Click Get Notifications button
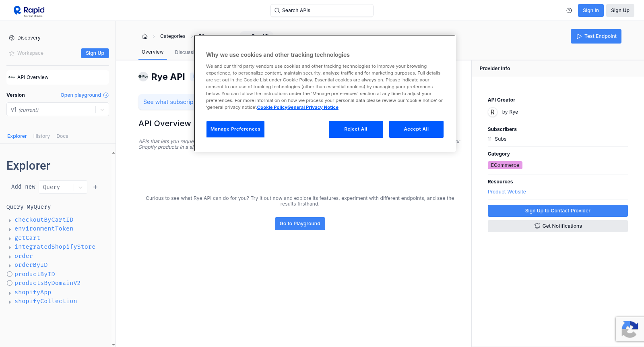Image resolution: width=644 pixels, height=347 pixels. pos(558,226)
